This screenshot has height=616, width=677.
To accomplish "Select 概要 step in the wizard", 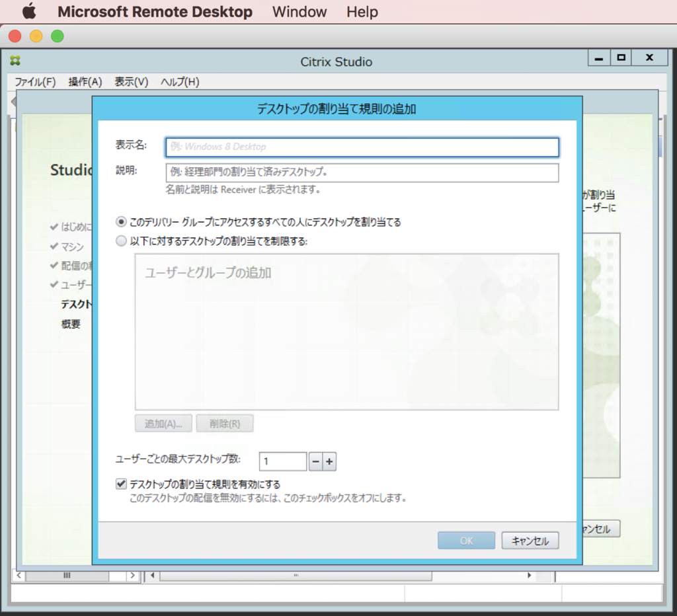I will click(71, 324).
